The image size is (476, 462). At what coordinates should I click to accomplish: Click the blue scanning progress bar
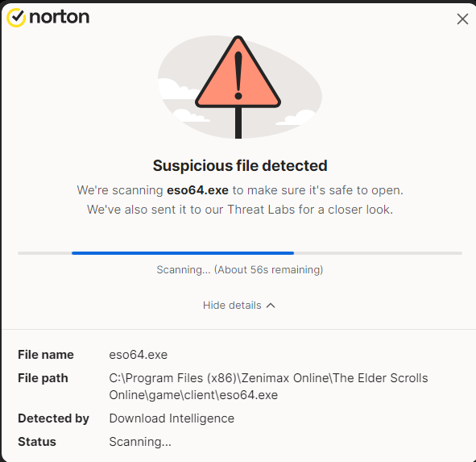tap(183, 253)
